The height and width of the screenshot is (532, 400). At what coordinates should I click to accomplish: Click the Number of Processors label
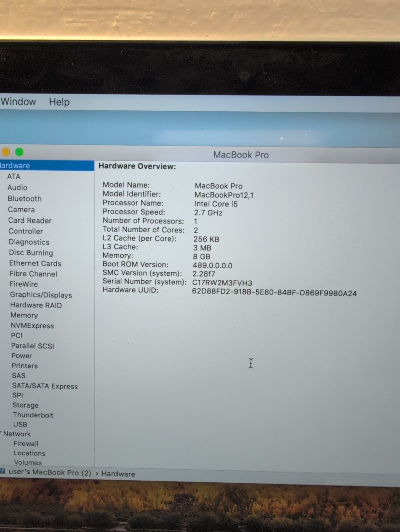[143, 221]
